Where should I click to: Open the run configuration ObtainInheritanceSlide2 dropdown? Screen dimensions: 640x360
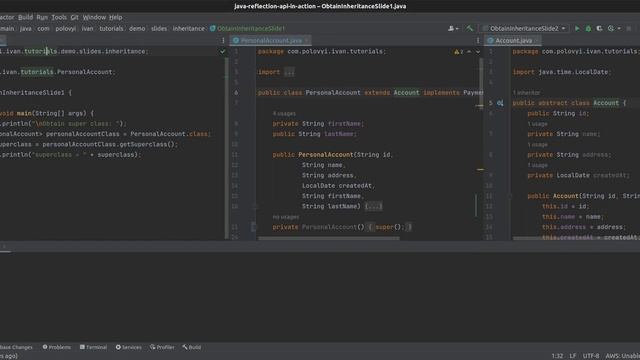click(524, 28)
